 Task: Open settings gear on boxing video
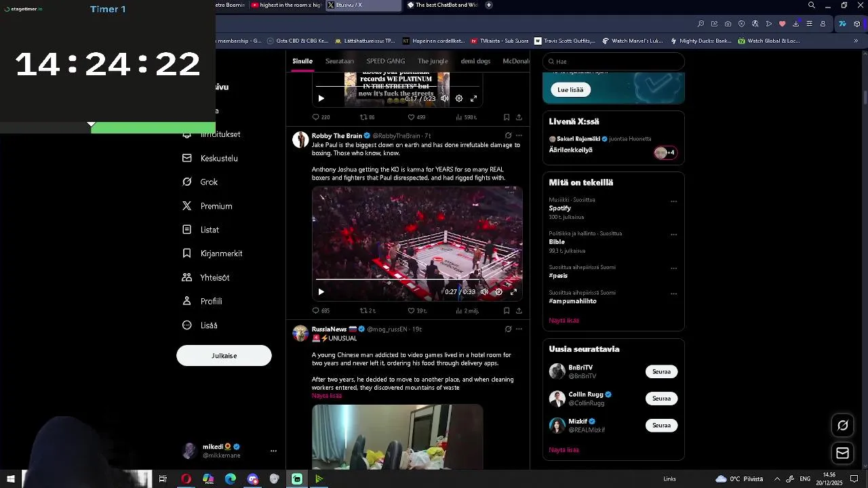pyautogui.click(x=498, y=292)
